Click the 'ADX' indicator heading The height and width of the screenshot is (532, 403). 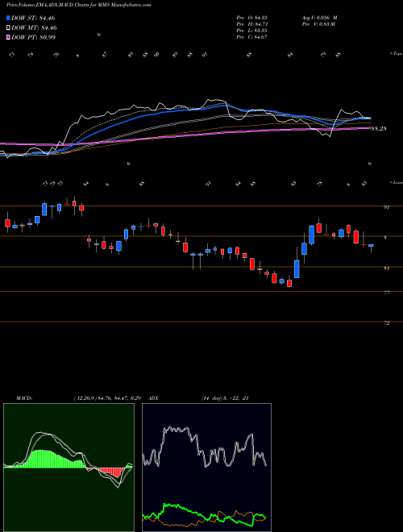(154, 398)
